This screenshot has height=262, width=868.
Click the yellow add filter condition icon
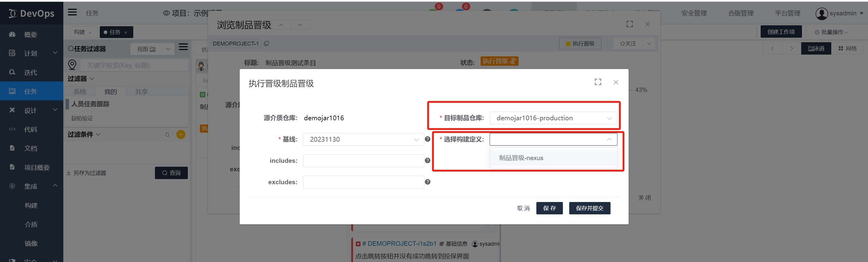click(x=181, y=135)
